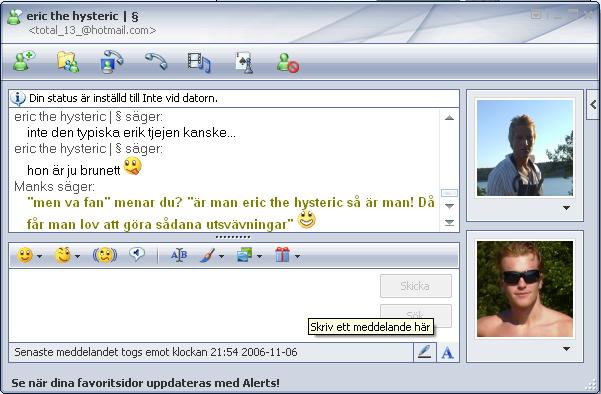Viewport: 601px width, 394px height.
Task: Collapse the display picture side panel arrow
Action: (x=593, y=104)
